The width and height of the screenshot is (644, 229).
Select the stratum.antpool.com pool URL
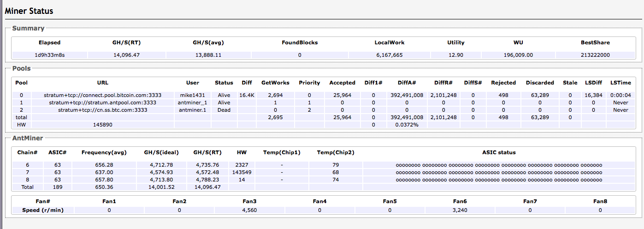103,102
